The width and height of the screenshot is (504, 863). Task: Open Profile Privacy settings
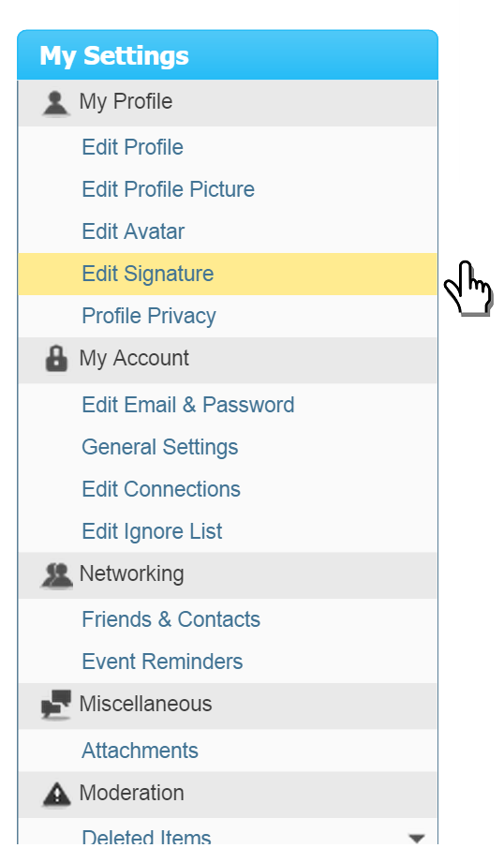pos(149,317)
